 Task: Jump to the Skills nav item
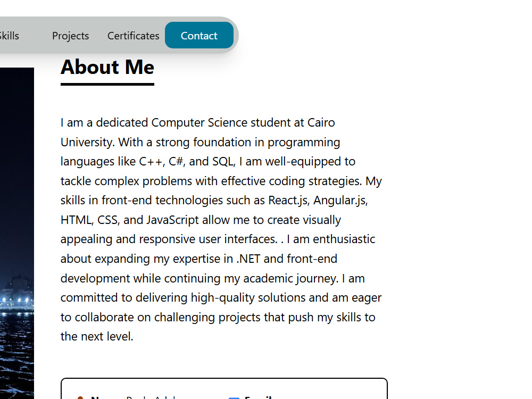[9, 36]
